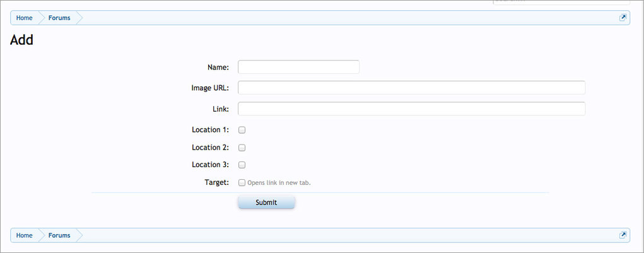Toggle the Target new-tab checkbox
The image size is (644, 253).
coord(242,183)
